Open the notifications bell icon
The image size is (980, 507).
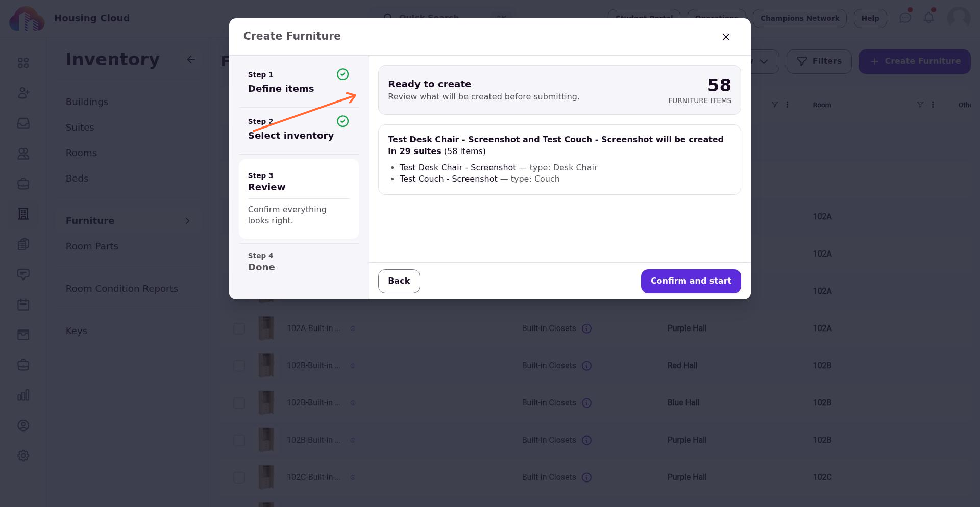929,18
